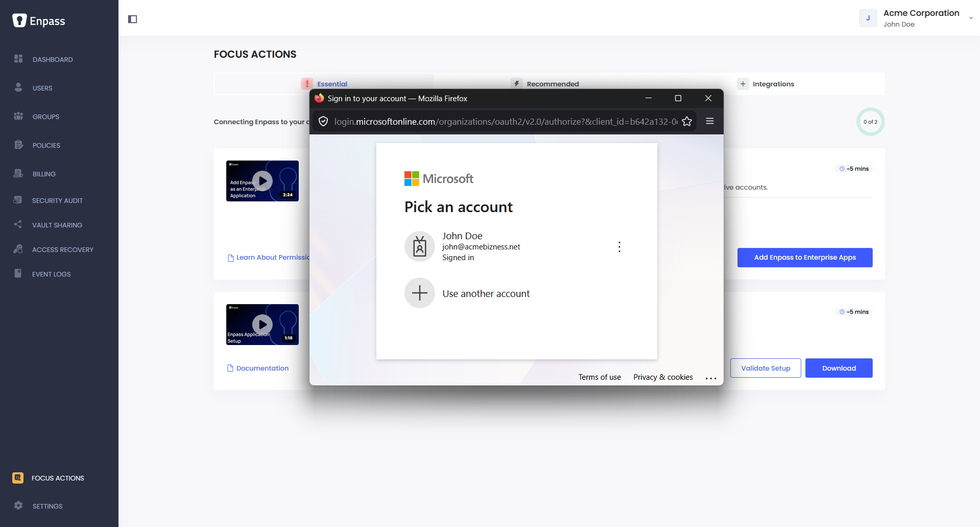The height and width of the screenshot is (527, 980).
Task: Click the FOCUS ACTIONS page heading
Action: click(255, 54)
